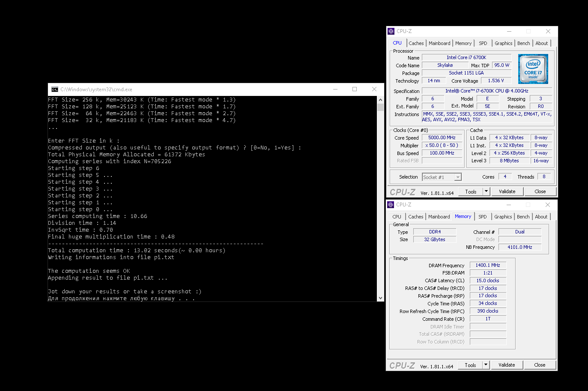Click 'Series computing time : 10.66' line
This screenshot has height=391, width=588.
coord(98,216)
